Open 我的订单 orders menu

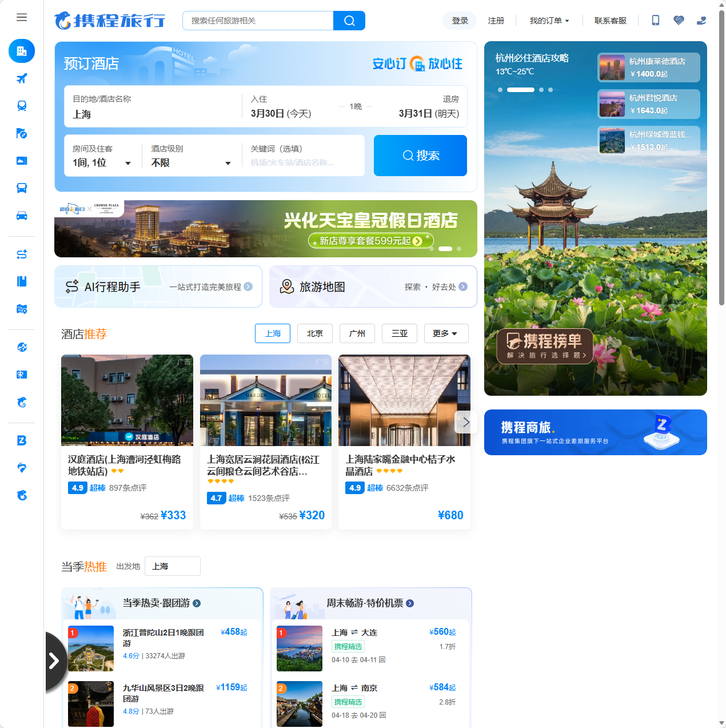[x=548, y=20]
